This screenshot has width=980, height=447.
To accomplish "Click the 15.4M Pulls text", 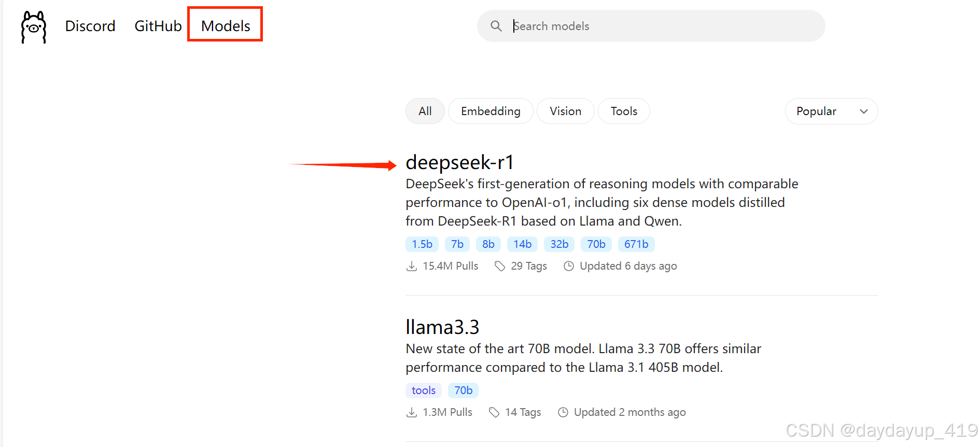I will click(x=451, y=266).
